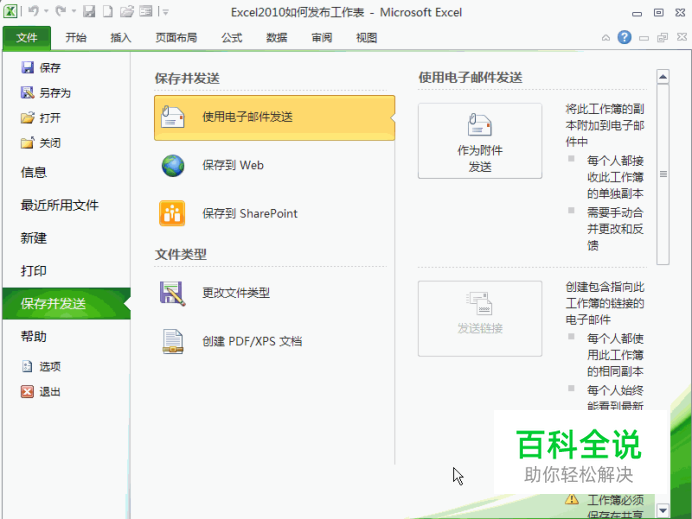Choose 另存为 in the backstage menu
The image size is (692, 519).
45,93
